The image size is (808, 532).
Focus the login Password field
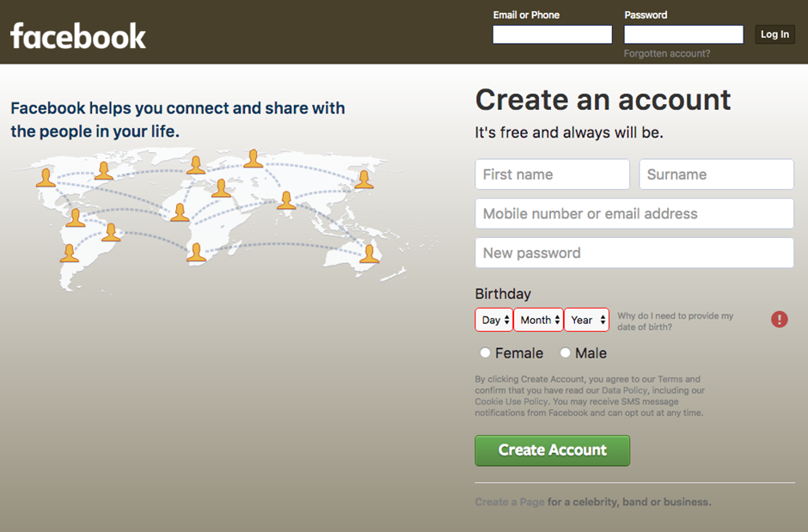pyautogui.click(x=683, y=34)
